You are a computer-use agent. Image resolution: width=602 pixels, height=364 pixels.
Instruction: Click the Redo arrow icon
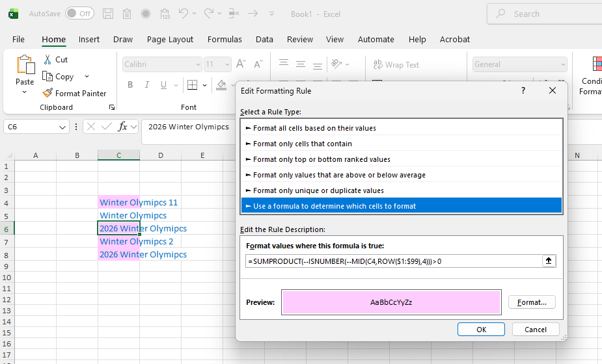(209, 14)
